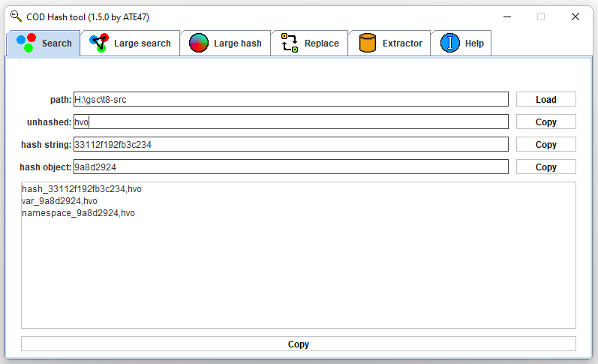Focus the path input field
598x364 pixels.
pyautogui.click(x=291, y=99)
